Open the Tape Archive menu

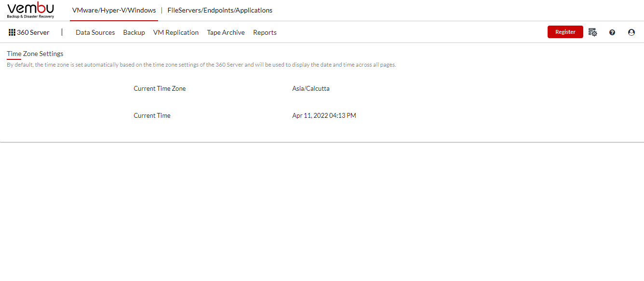[226, 32]
